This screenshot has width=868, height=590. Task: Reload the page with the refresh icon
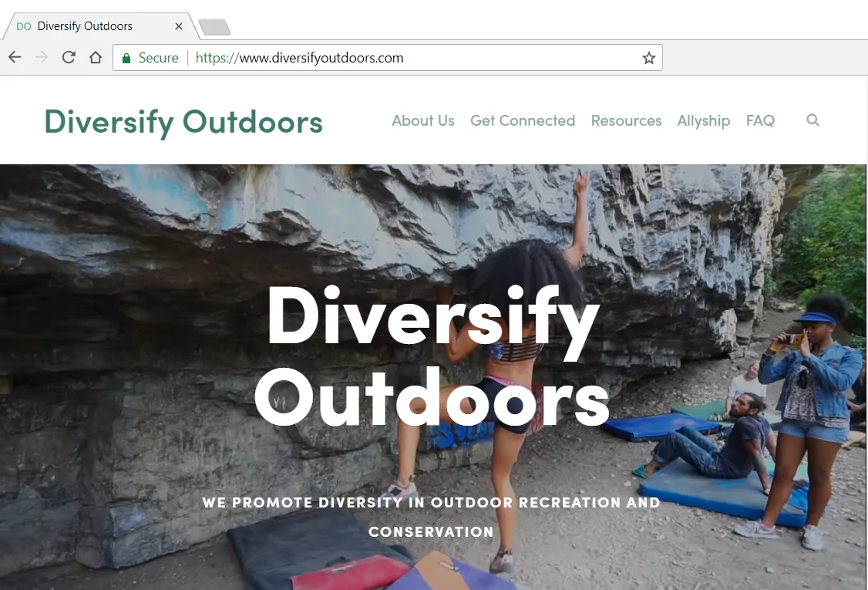click(69, 57)
